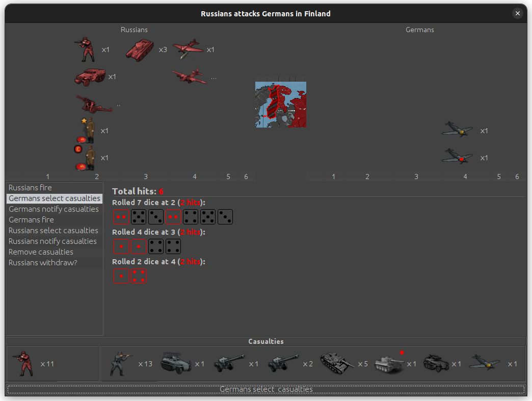This screenshot has height=401, width=532.
Task: Click the Russian bomber plane icon
Action: [x=189, y=77]
